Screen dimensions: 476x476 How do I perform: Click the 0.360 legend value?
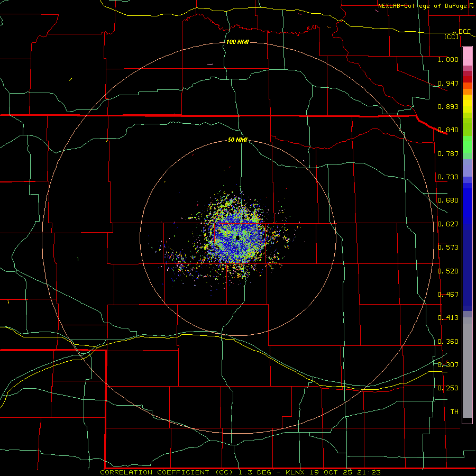[x=448, y=342]
